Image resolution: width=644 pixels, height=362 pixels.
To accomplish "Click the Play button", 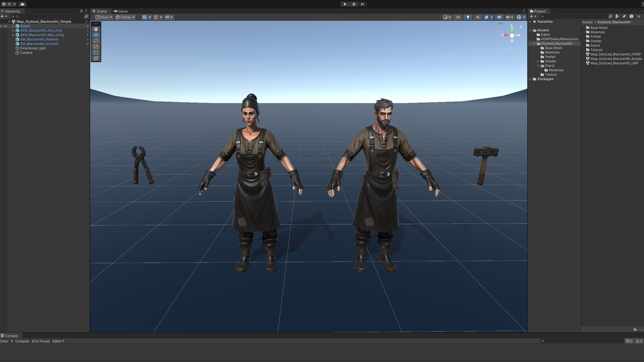I will [x=345, y=4].
